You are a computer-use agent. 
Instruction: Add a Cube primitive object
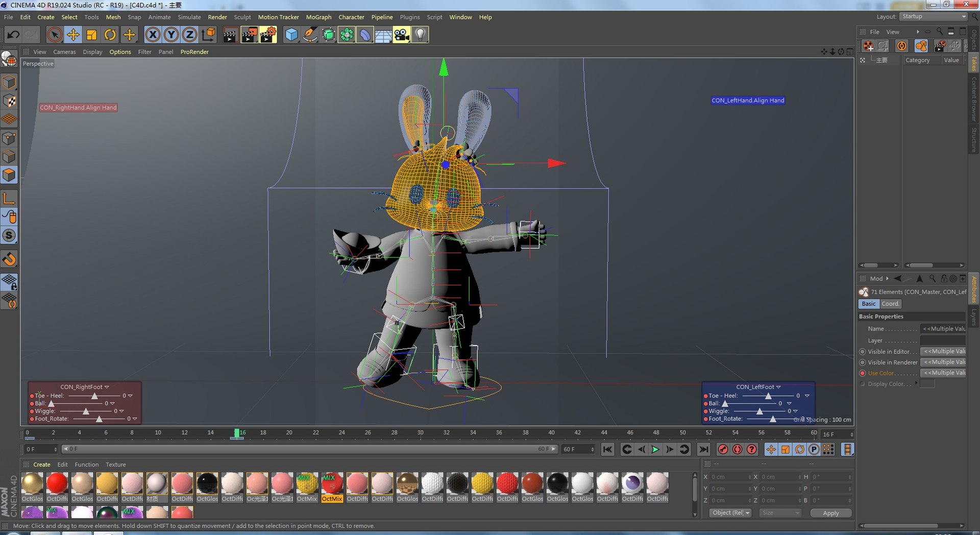click(x=291, y=35)
